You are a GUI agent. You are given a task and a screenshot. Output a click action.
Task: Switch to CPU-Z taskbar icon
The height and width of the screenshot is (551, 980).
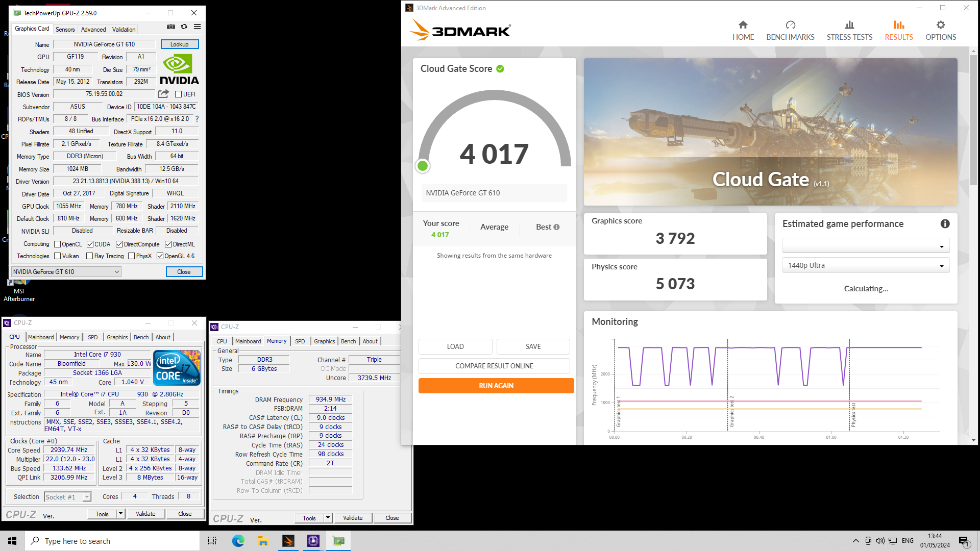[x=313, y=541]
